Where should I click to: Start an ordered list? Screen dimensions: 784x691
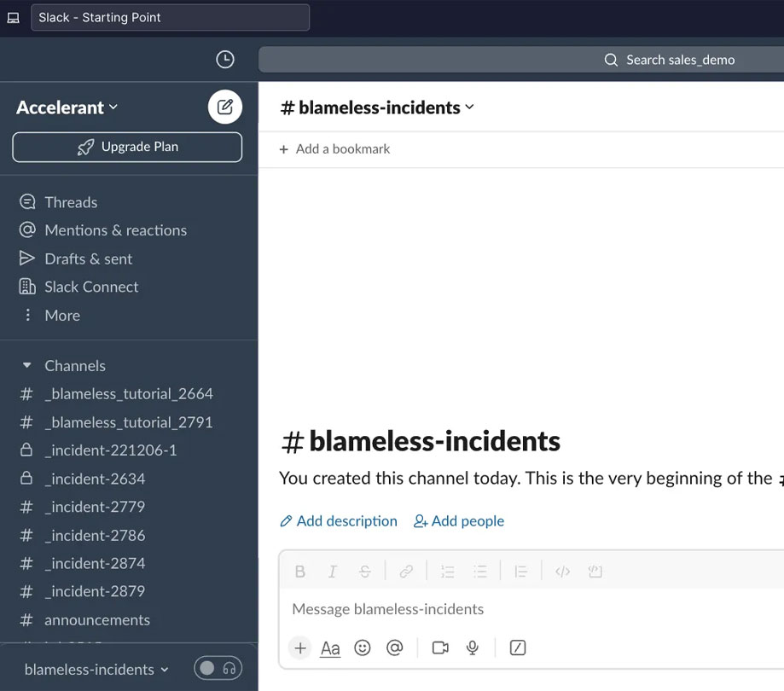coord(448,572)
